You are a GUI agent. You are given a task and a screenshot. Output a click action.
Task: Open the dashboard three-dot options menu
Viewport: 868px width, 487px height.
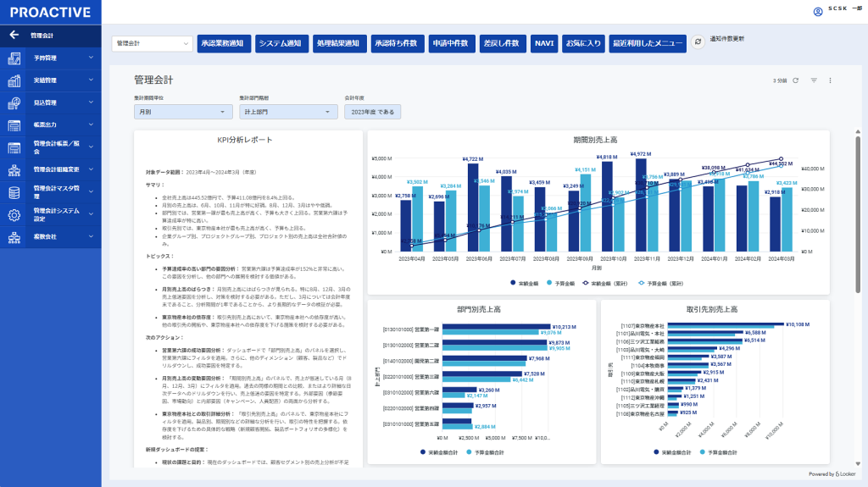click(x=831, y=80)
